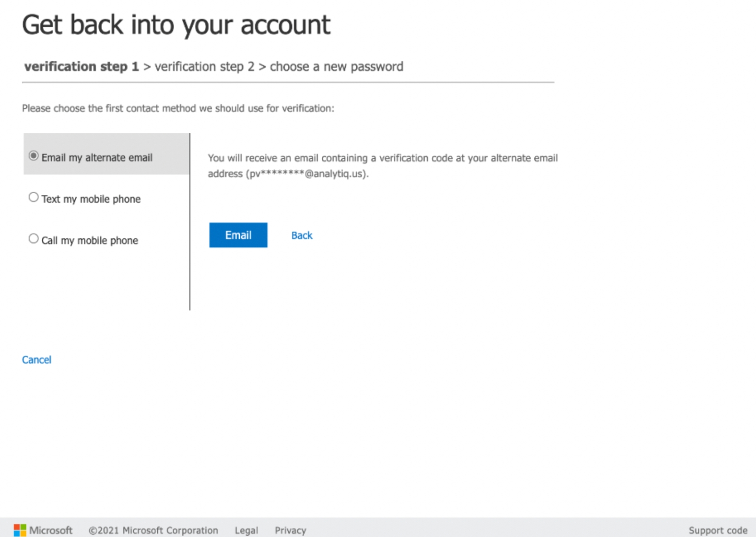Screen dimensions: 756x537
Task: Click the ©2021 Microsoft Corporation text
Action: tap(153, 530)
